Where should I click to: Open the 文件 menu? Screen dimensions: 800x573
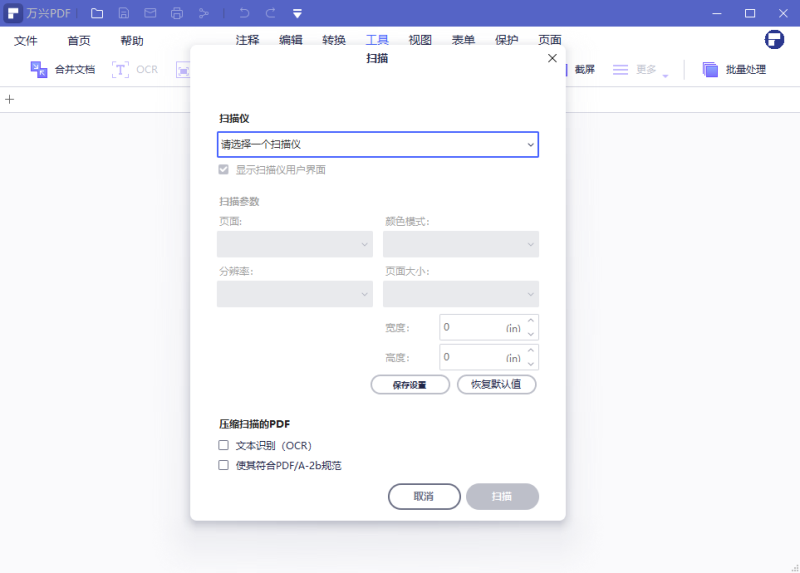tap(26, 41)
